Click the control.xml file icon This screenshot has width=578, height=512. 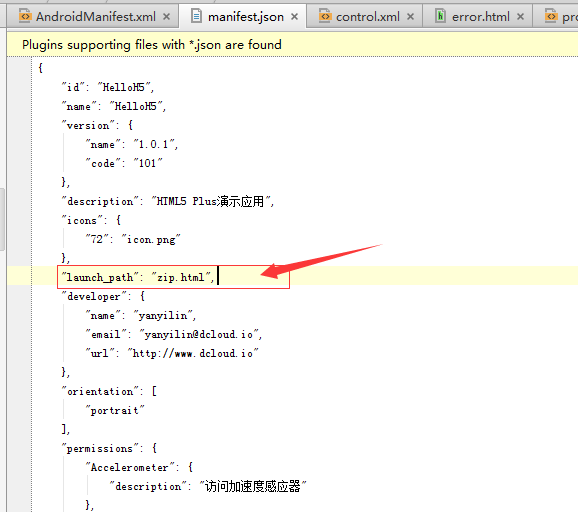point(325,17)
